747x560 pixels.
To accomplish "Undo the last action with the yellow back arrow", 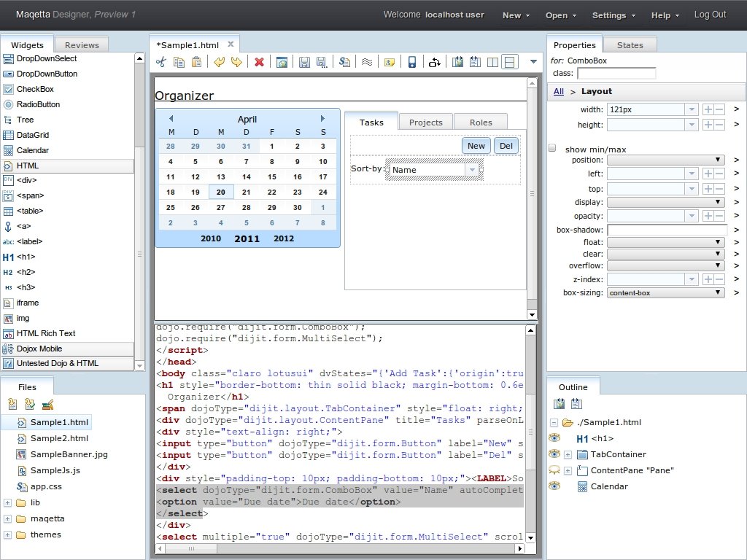I will [219, 62].
